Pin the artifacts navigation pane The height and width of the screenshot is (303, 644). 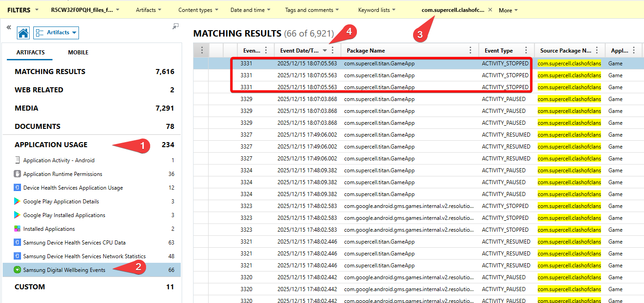point(175,27)
